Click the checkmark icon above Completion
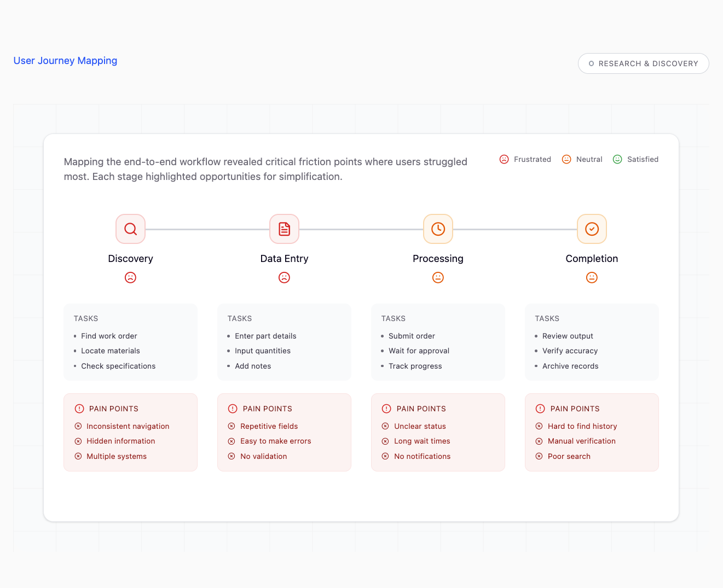The width and height of the screenshot is (723, 588). [592, 229]
